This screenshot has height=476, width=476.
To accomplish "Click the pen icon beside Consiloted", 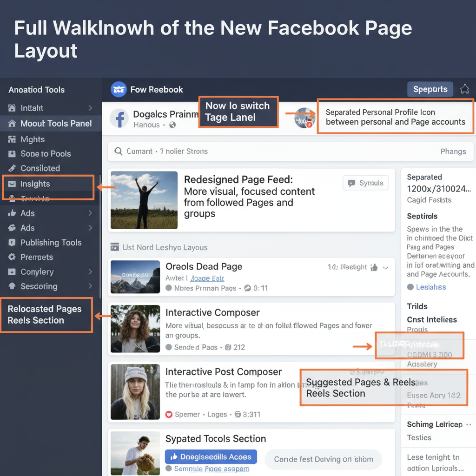I will coord(12,168).
